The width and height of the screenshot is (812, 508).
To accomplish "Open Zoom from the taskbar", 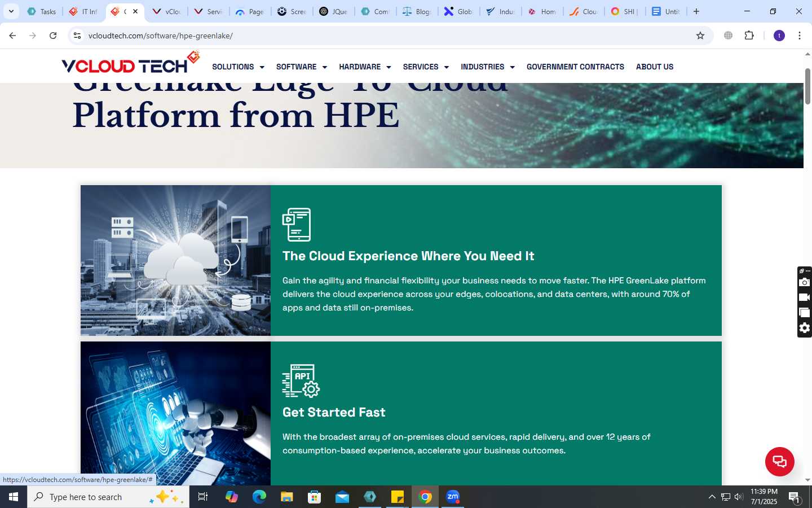I will point(453,497).
